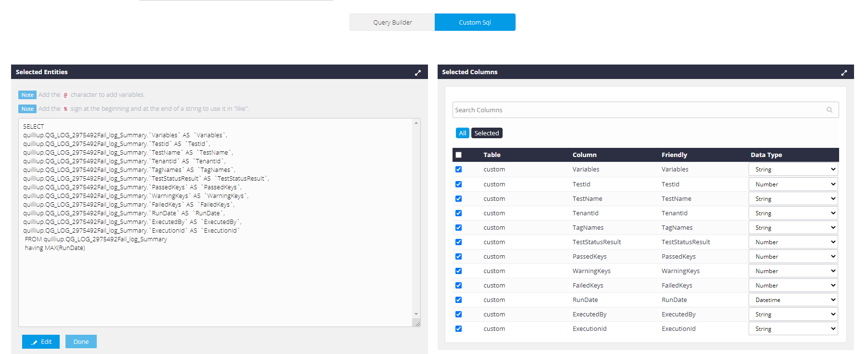
Task: Click friendly name cell 'ExecutedBy'
Action: pyautogui.click(x=678, y=314)
